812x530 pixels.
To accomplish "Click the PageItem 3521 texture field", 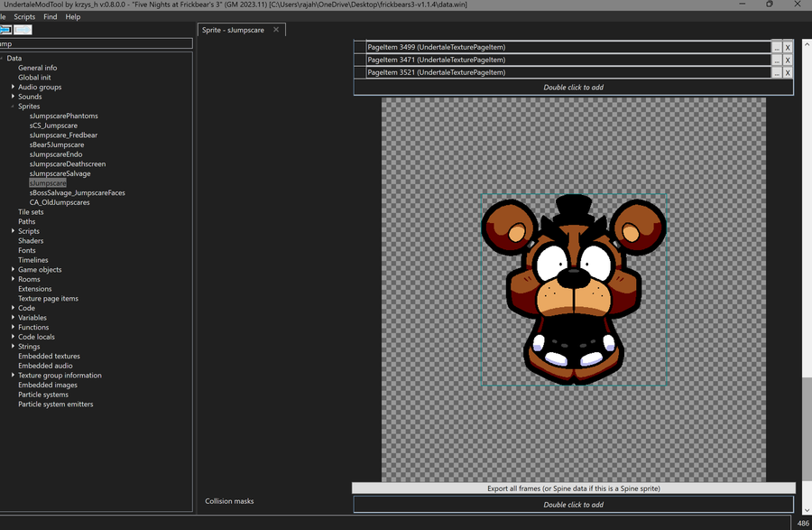I will [568, 72].
